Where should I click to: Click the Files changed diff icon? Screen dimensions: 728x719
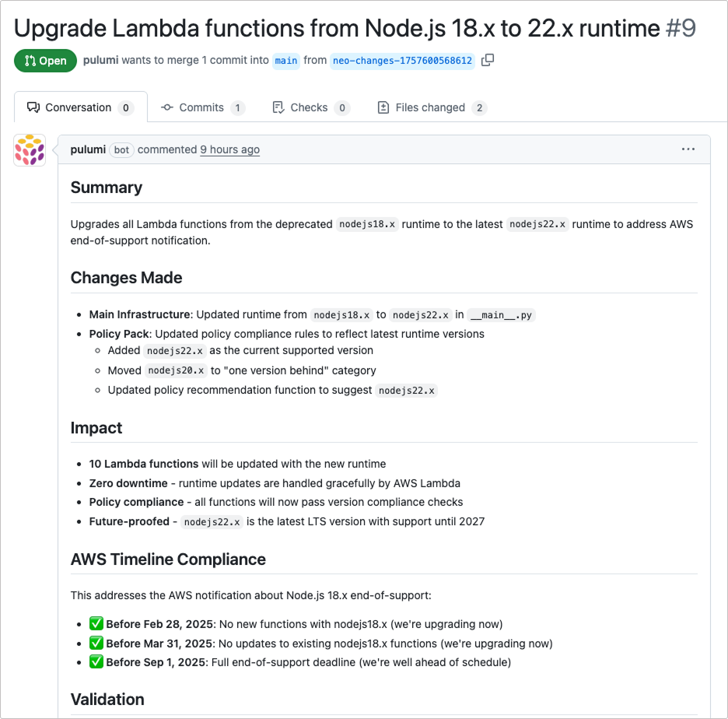tap(382, 107)
